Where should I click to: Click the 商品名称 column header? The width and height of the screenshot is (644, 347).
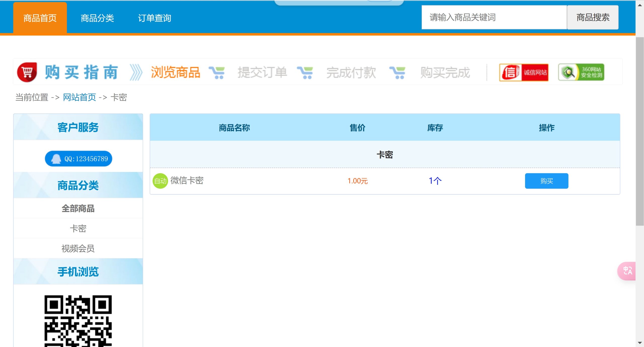(x=234, y=128)
